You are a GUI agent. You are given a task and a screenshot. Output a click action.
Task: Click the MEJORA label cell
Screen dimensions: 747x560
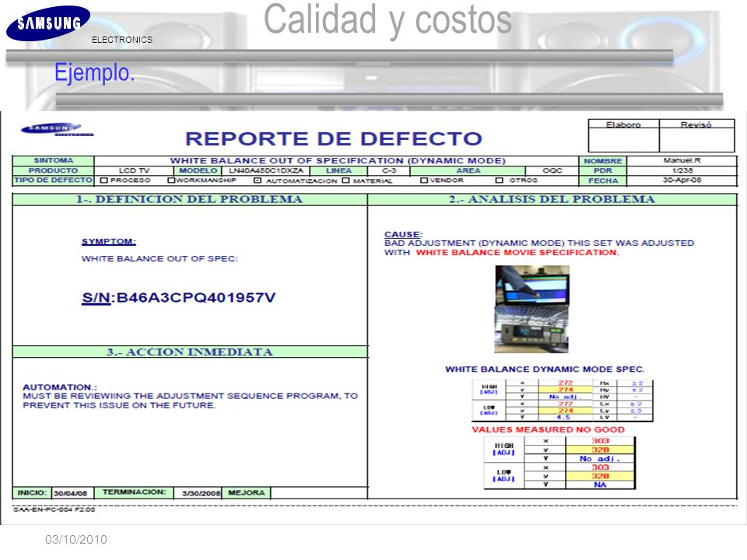click(247, 492)
